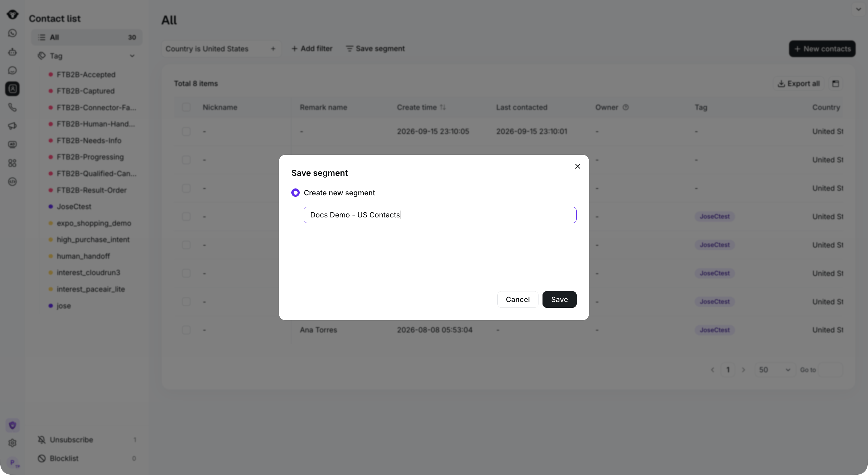Open the settings gear in sidebar
868x475 pixels.
tap(12, 443)
